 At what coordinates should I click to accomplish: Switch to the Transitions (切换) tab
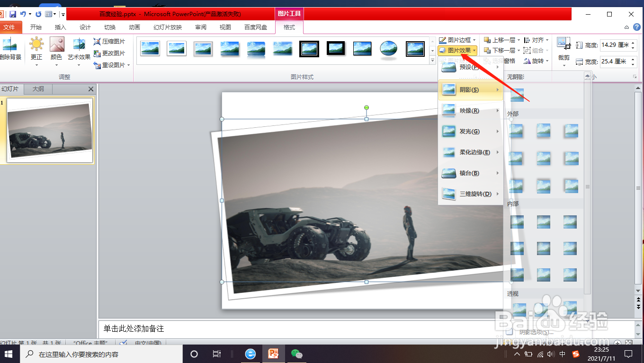pos(109,27)
